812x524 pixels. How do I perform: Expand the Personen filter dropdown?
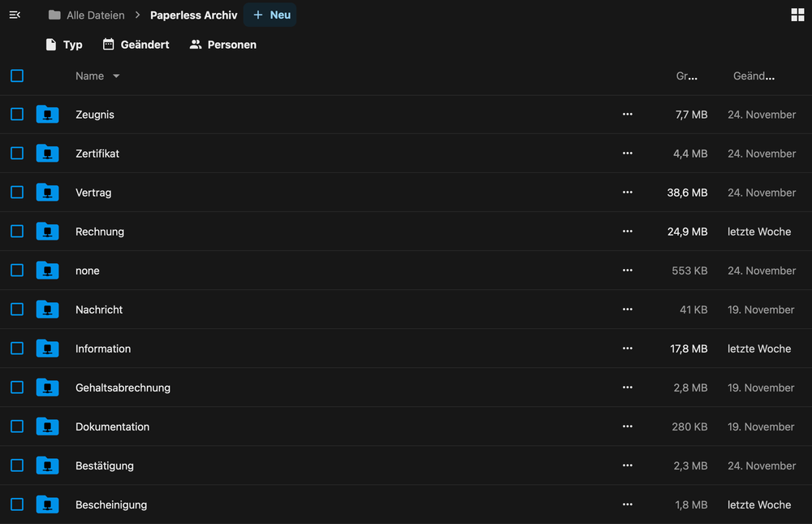(x=223, y=45)
